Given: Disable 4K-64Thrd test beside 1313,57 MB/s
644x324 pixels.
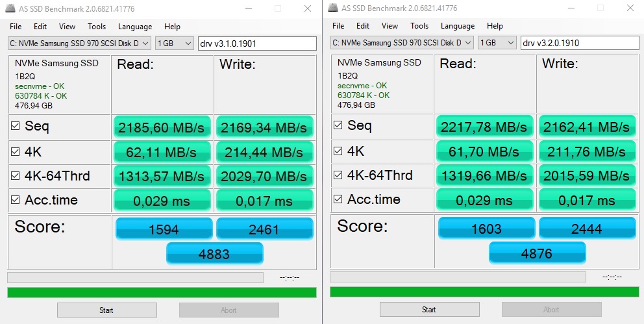Looking at the screenshot, I should tap(15, 175).
